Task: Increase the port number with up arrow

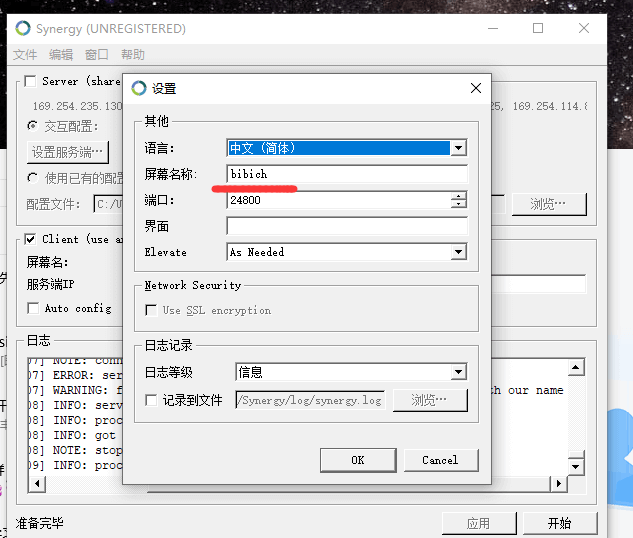Action: pyautogui.click(x=458, y=196)
